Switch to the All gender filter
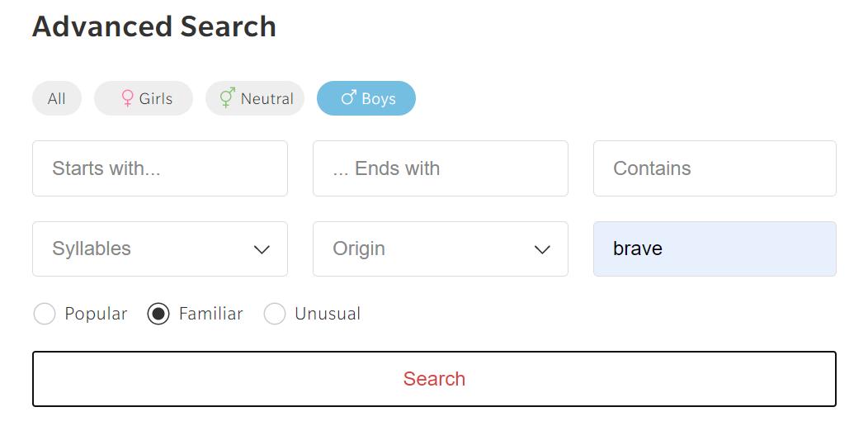Screen dimensions: 868x426 click(57, 98)
